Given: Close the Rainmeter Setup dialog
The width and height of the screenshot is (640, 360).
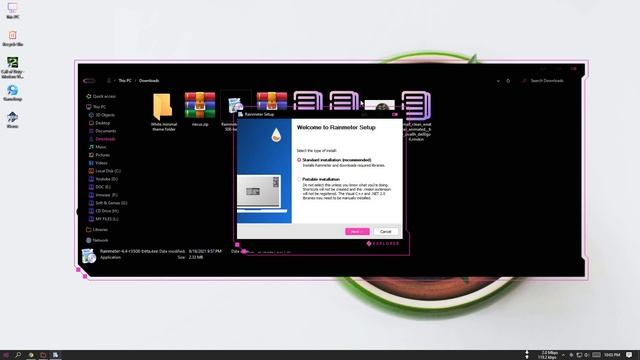Looking at the screenshot, I should tap(395, 114).
